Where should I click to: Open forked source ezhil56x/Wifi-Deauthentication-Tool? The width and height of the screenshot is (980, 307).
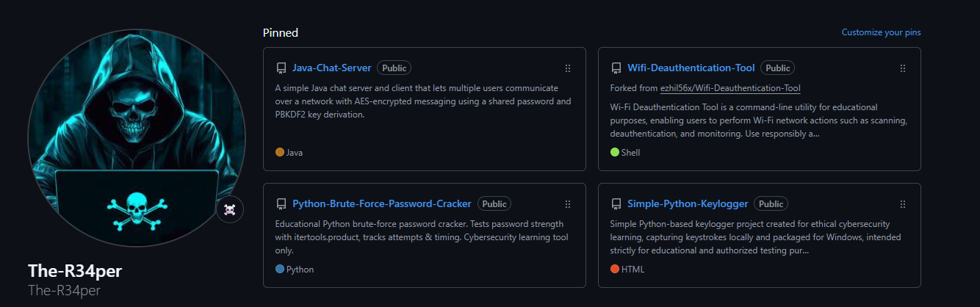[730, 88]
